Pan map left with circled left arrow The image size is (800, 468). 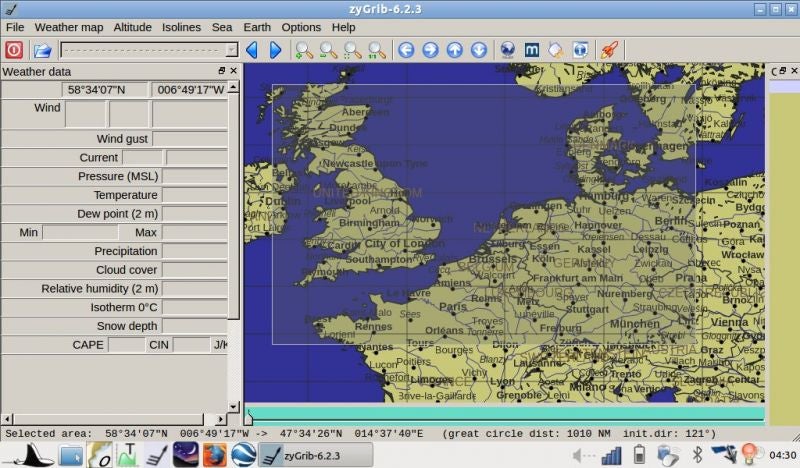pyautogui.click(x=406, y=50)
